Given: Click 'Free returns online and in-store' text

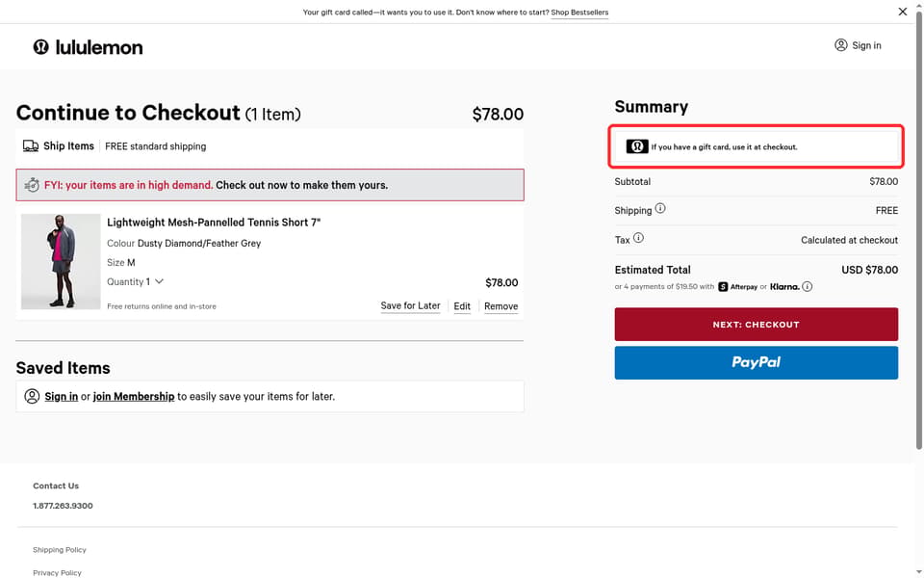Looking at the screenshot, I should pyautogui.click(x=162, y=306).
